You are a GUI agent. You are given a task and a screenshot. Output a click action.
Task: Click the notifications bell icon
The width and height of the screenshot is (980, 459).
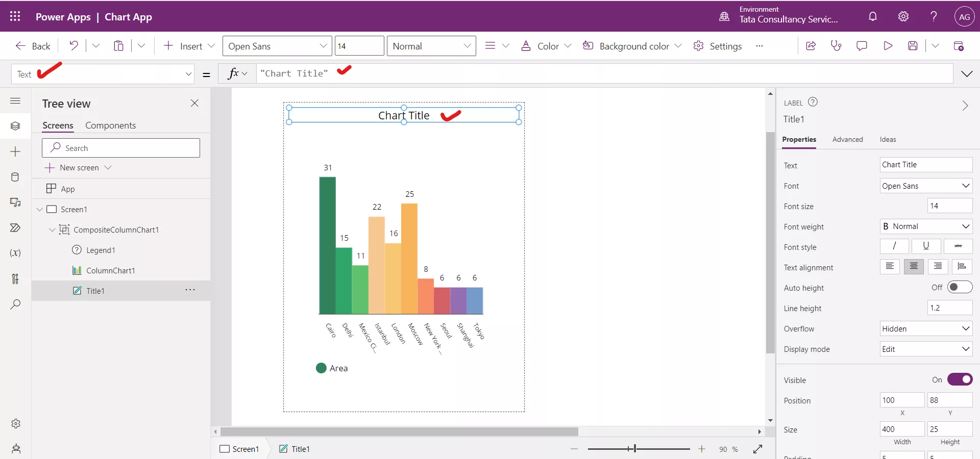pos(873,16)
